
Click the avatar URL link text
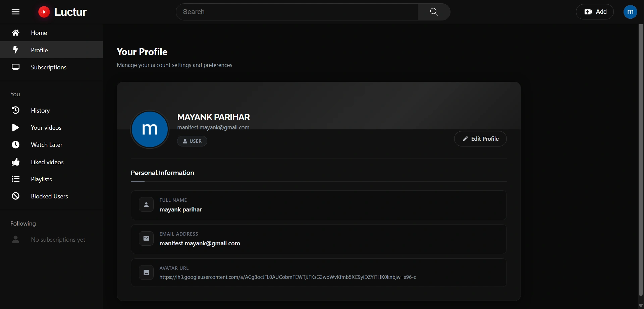(287, 277)
